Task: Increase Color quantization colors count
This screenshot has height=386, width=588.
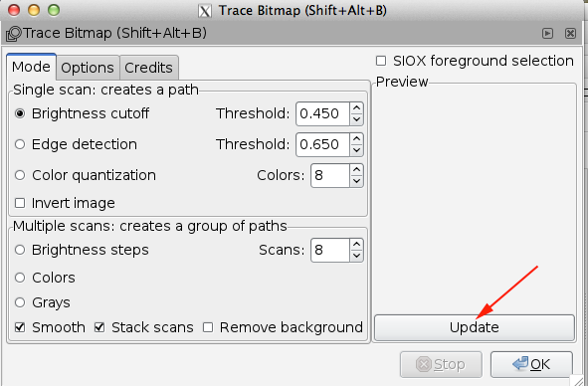Action: point(356,170)
